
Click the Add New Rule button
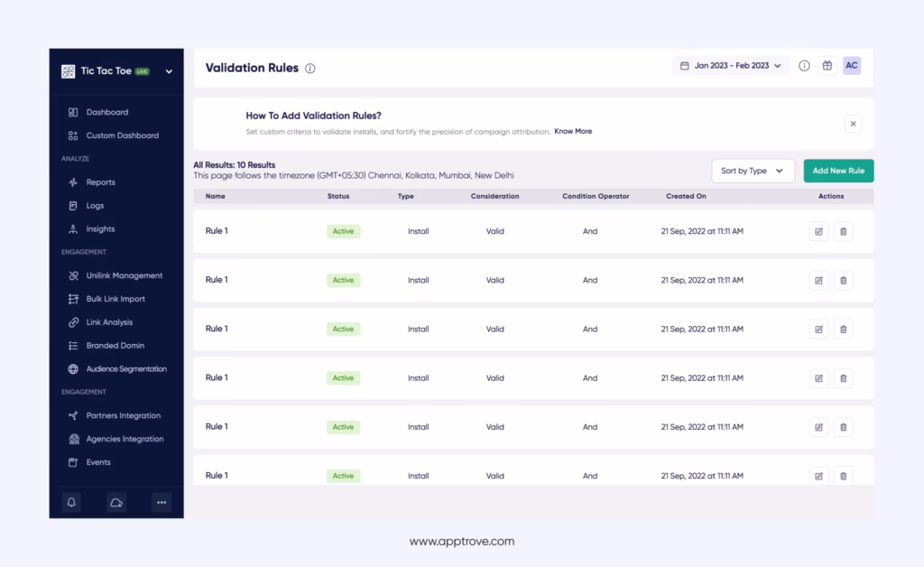coord(838,171)
